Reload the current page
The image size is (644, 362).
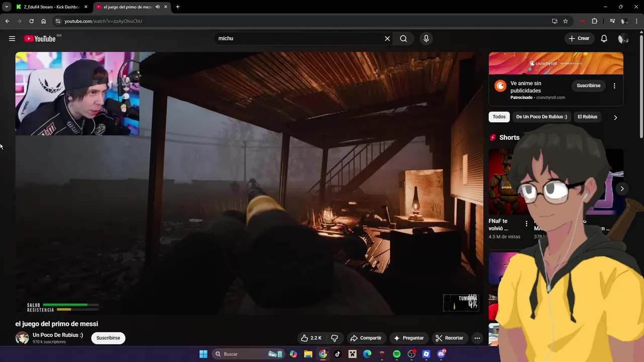click(31, 21)
